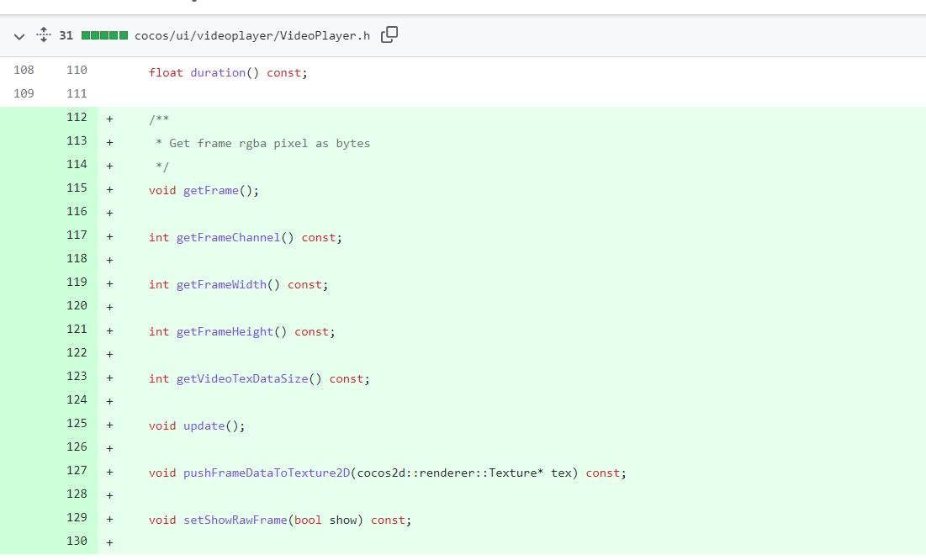Collapse the VideoPlayer.h file diff
926x560 pixels.
19,36
